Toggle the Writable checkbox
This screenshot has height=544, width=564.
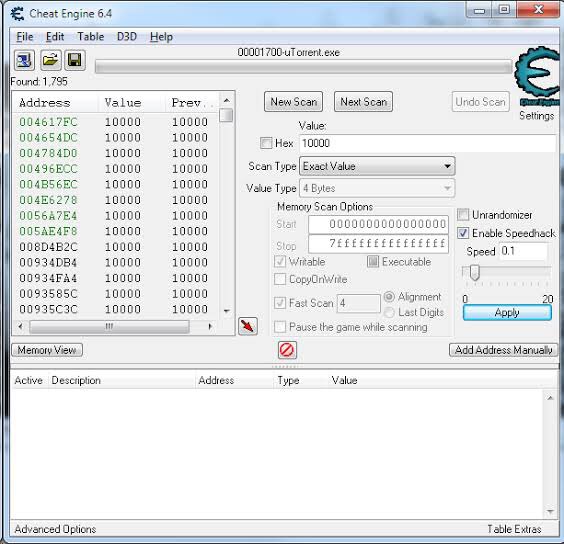[x=280, y=262]
